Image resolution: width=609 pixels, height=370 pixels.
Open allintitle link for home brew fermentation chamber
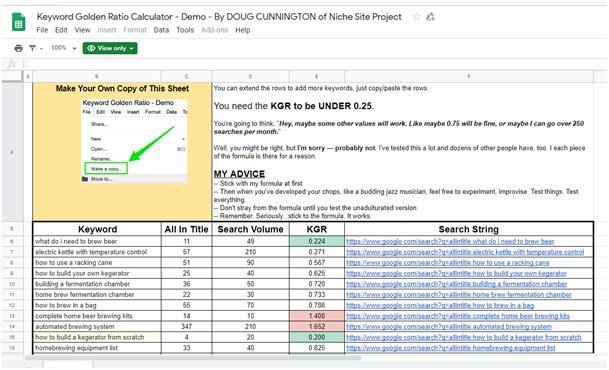(459, 295)
